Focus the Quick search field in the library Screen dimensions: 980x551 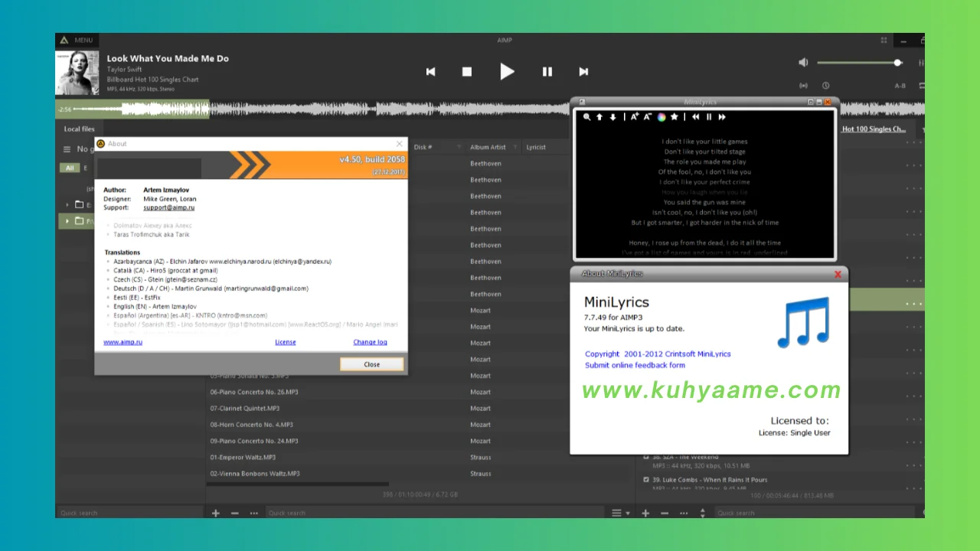[436, 513]
